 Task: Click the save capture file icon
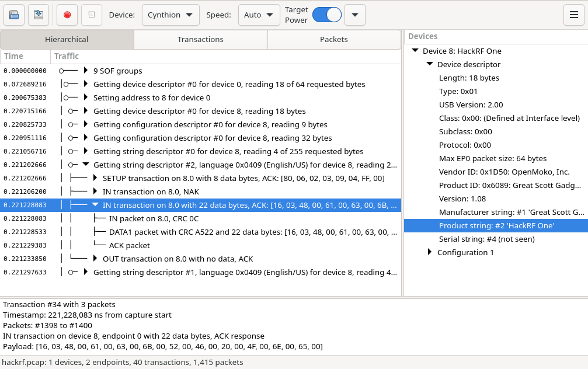coord(39,15)
